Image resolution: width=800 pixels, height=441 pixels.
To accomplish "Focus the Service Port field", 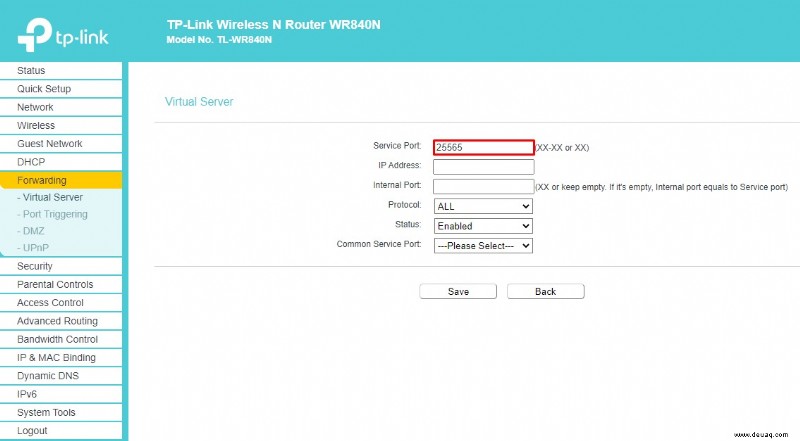I will click(x=484, y=148).
